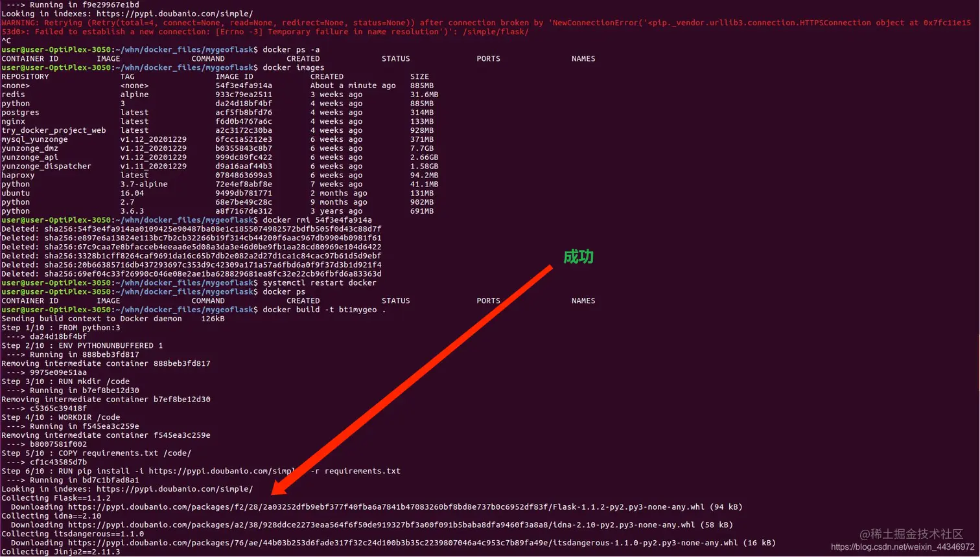Select the TAG column header
Image resolution: width=980 pixels, height=557 pixels.
pyautogui.click(x=128, y=77)
